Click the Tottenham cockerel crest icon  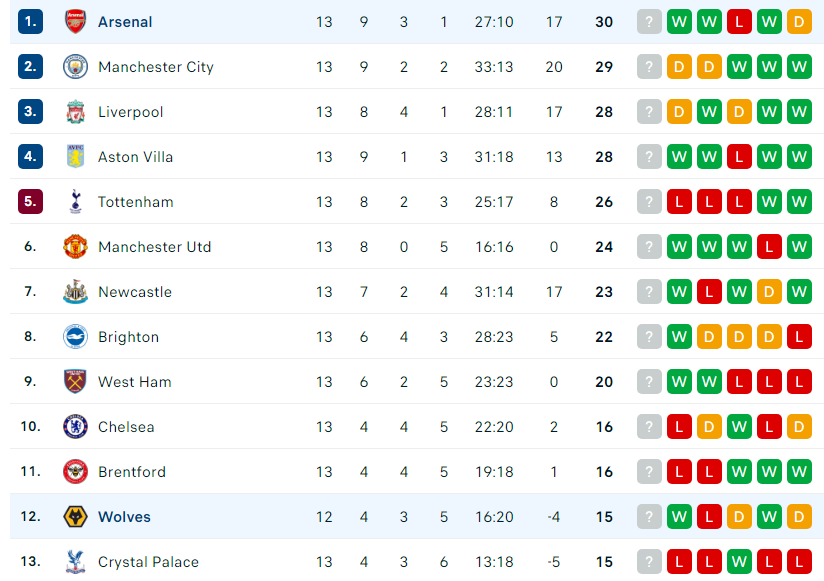click(75, 202)
